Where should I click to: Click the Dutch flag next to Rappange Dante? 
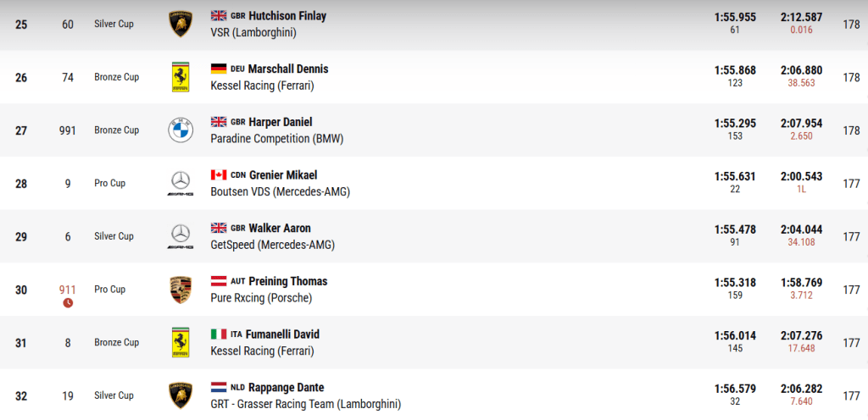219,388
